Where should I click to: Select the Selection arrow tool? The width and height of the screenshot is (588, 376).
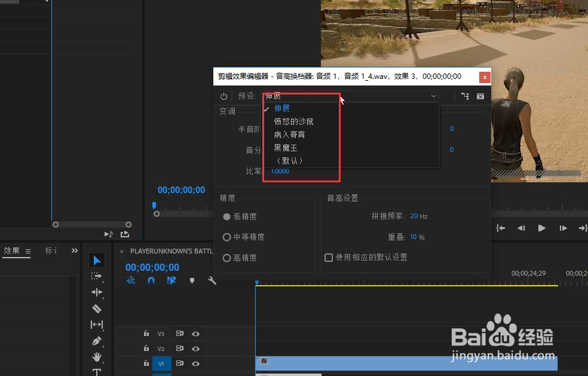click(x=97, y=260)
